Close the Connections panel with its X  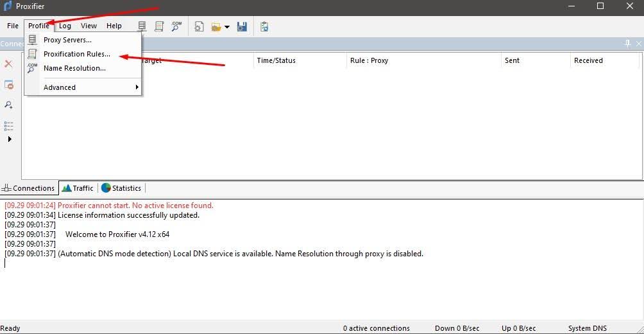tap(639, 44)
